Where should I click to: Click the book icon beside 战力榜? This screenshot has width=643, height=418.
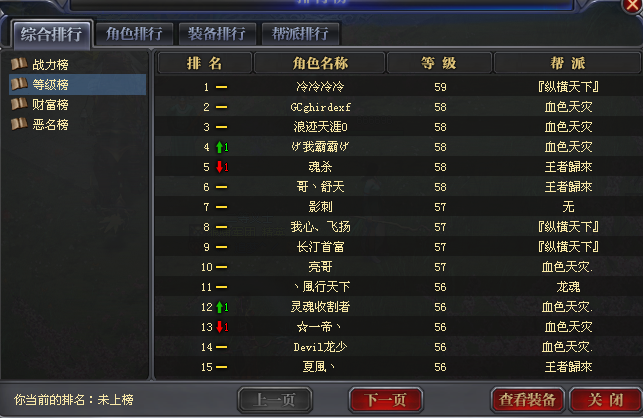(19, 64)
